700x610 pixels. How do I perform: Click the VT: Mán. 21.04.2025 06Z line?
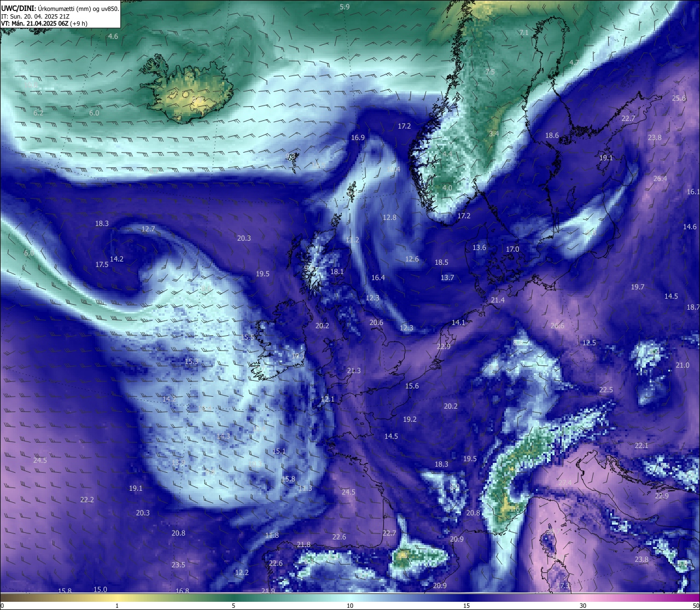(x=44, y=24)
